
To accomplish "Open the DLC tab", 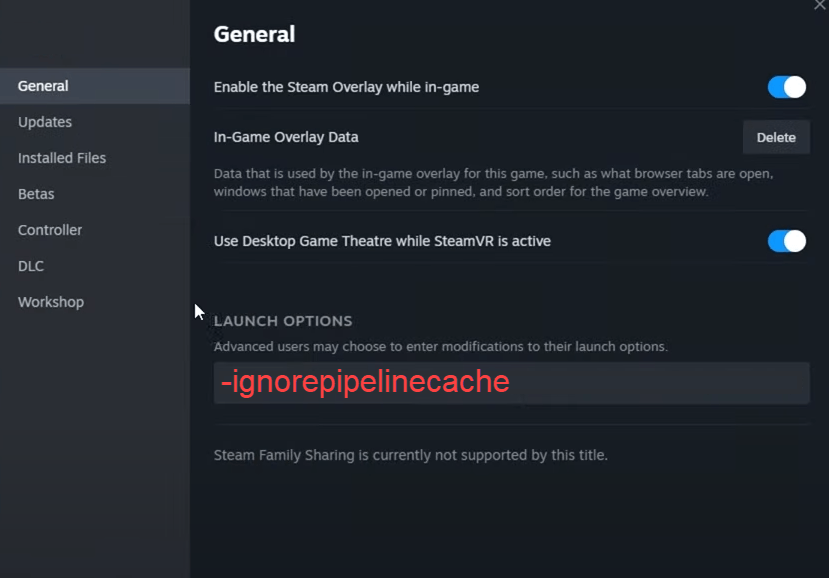I will click(x=31, y=266).
